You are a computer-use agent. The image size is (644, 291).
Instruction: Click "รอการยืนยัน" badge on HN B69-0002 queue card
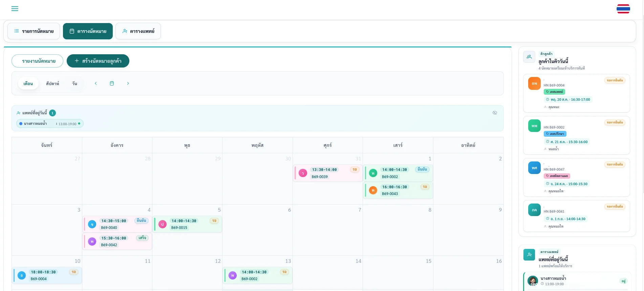[x=615, y=122]
